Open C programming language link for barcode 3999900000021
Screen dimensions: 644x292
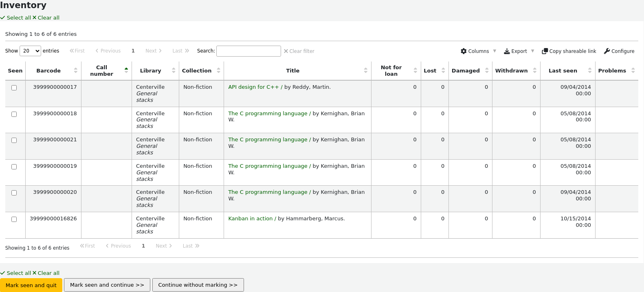(x=270, y=140)
